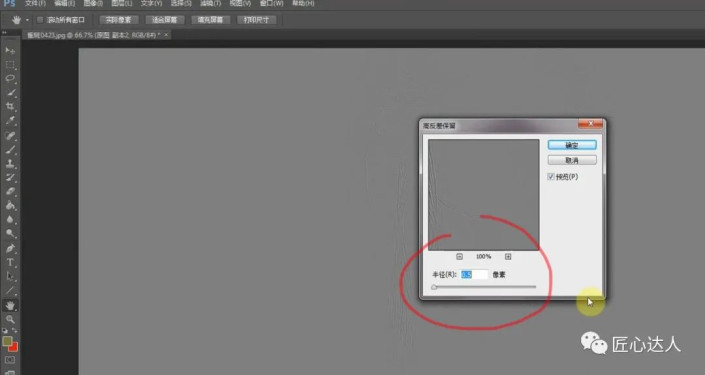This screenshot has height=375, width=705.
Task: Select the Eyedropper tool
Action: (10, 121)
